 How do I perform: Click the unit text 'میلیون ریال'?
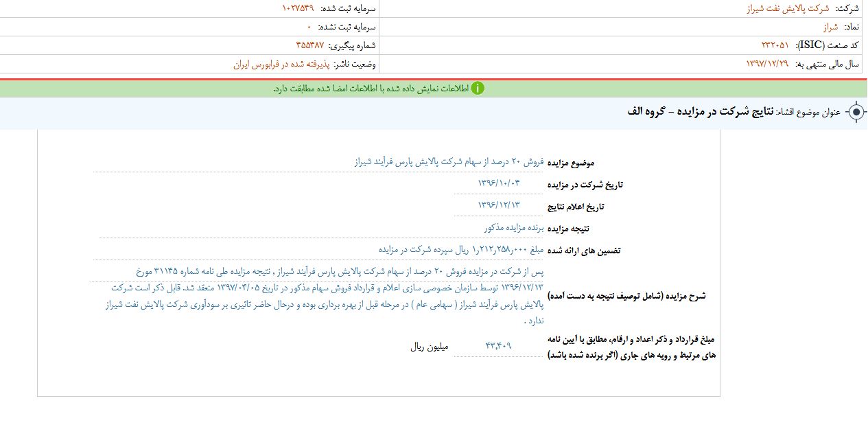click(x=430, y=347)
